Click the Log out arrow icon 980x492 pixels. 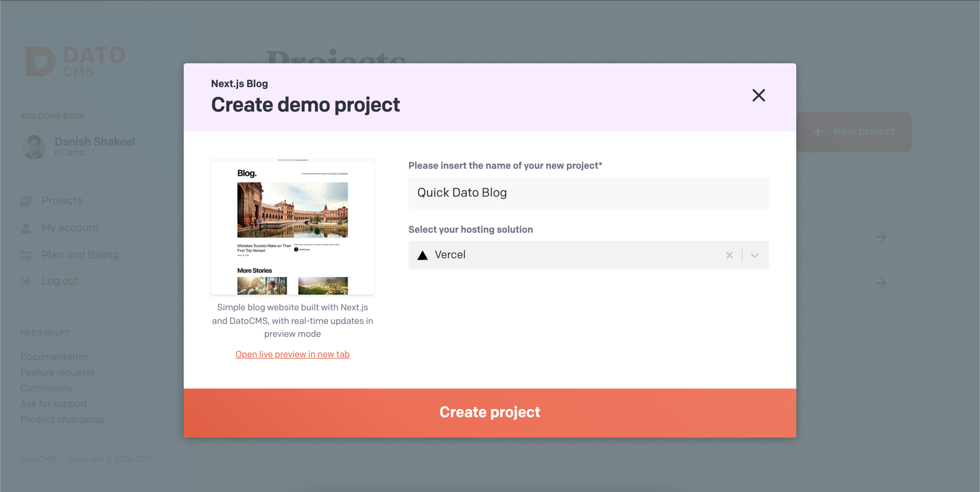tap(26, 282)
